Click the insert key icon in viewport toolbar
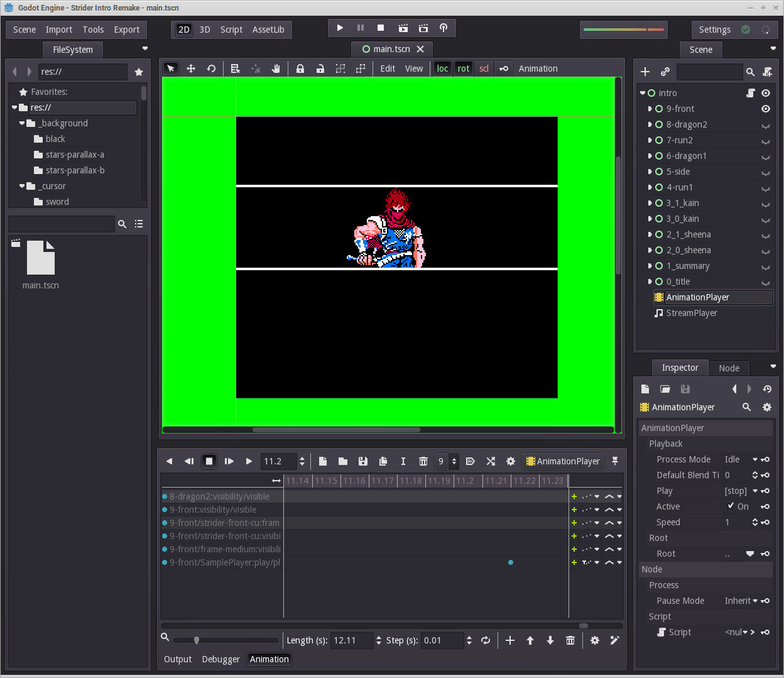This screenshot has height=678, width=784. click(504, 68)
